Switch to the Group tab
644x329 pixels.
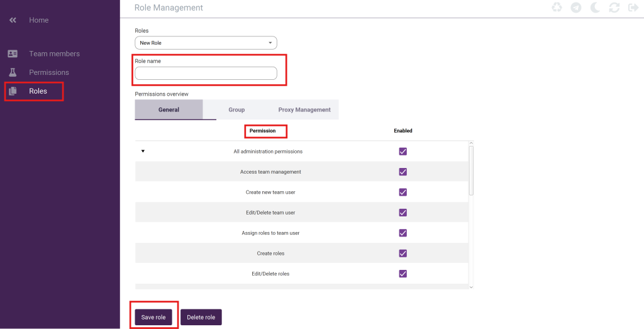(236, 109)
